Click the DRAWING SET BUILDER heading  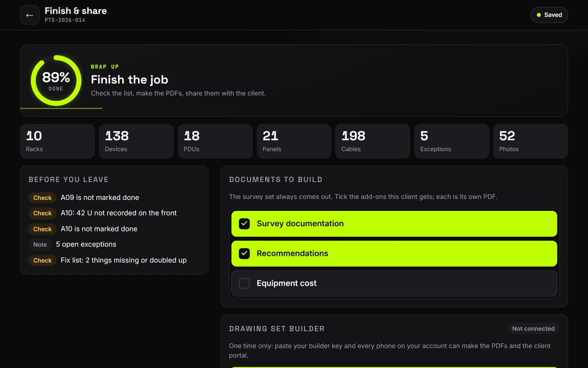tap(277, 329)
